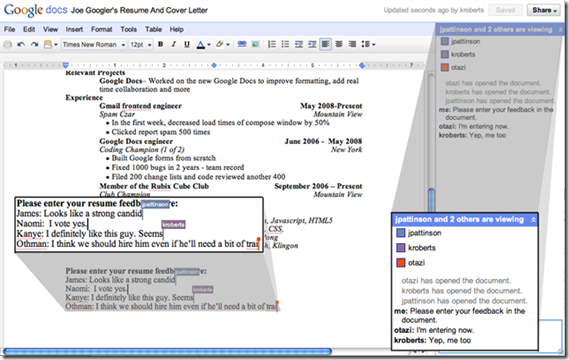The height and width of the screenshot is (360, 569).
Task: Click the highlighter text background icon
Action: tap(220, 44)
